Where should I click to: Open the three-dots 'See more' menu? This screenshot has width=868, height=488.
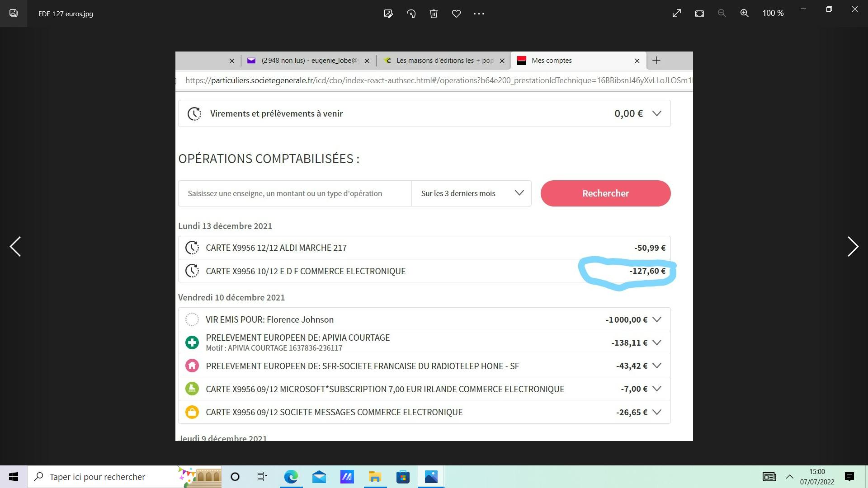click(x=479, y=14)
